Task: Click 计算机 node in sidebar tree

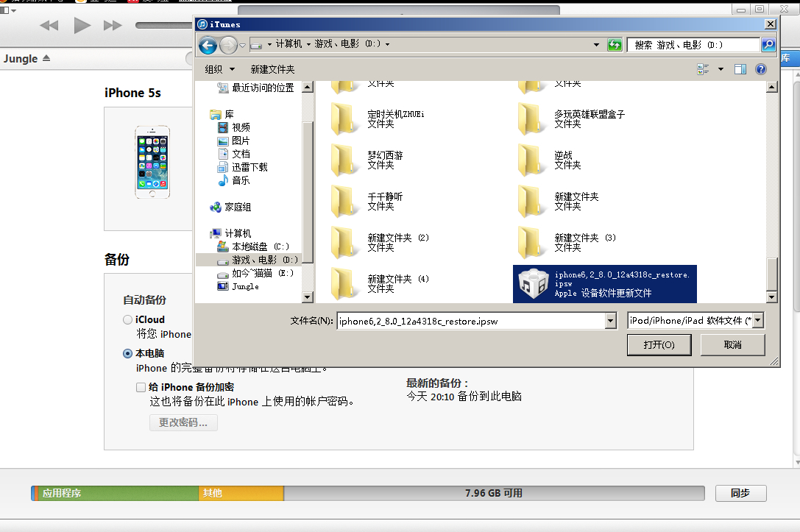Action: 230,233
